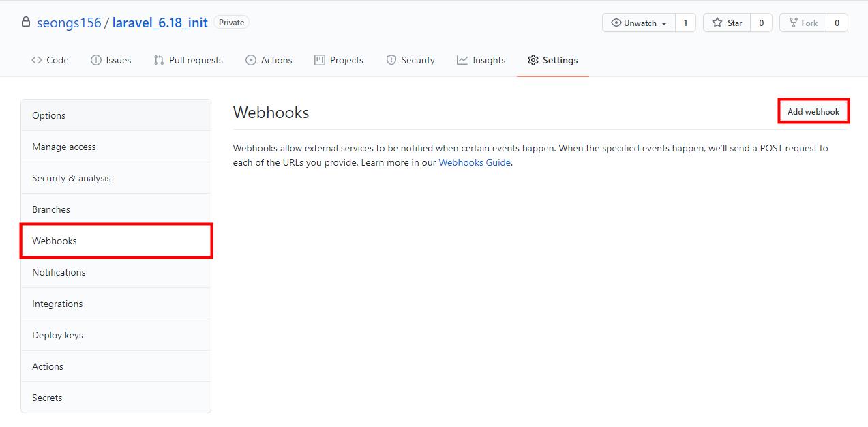Click the Projects board icon

(320, 60)
